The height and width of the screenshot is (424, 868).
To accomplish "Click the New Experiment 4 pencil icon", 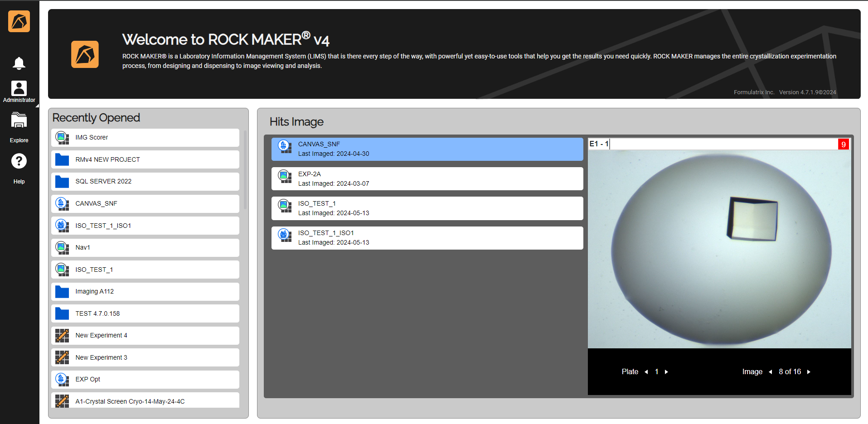I will point(62,335).
